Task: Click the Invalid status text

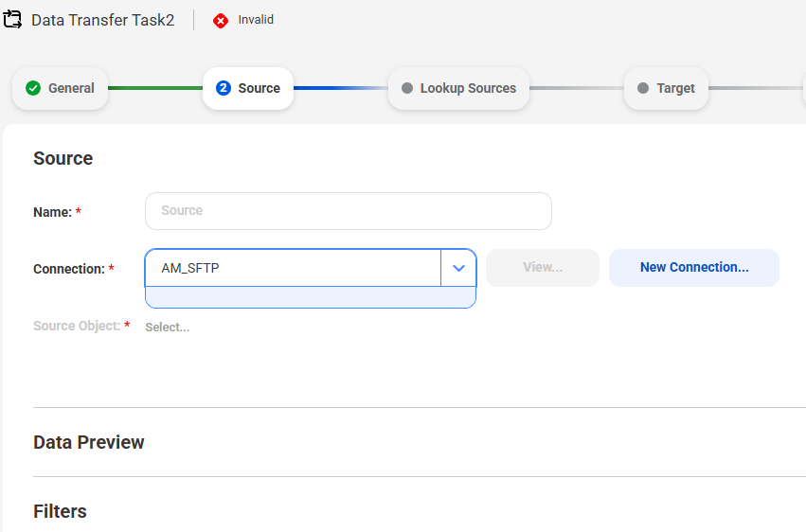Action: point(256,20)
